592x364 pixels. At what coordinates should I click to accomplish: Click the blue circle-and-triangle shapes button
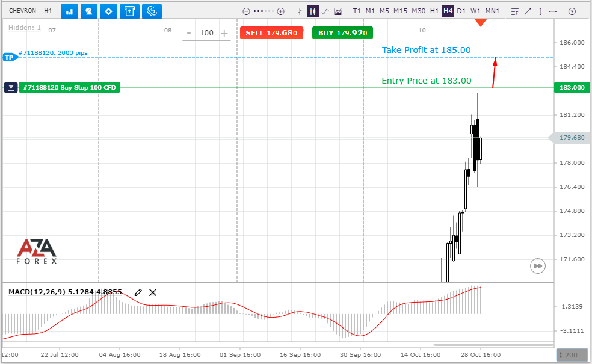89,11
